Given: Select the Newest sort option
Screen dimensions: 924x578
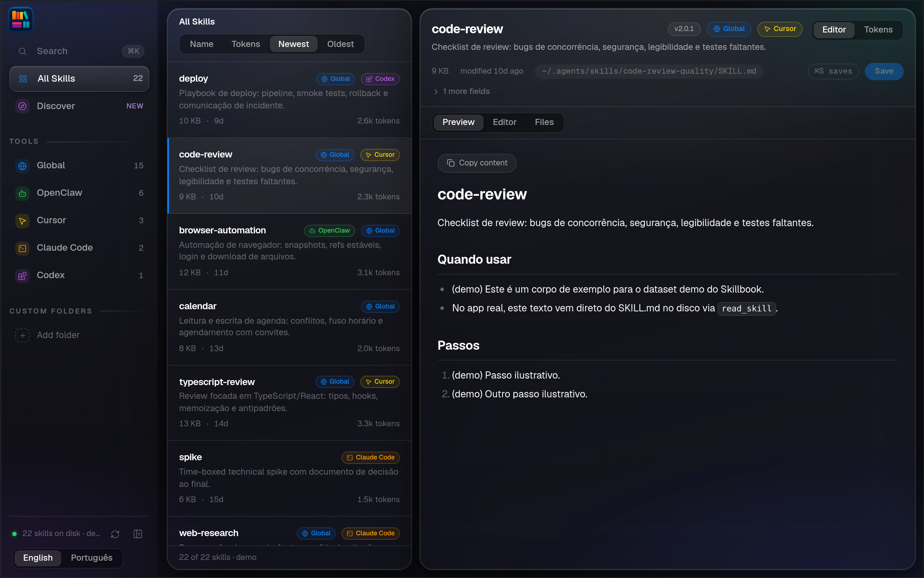Looking at the screenshot, I should (293, 44).
